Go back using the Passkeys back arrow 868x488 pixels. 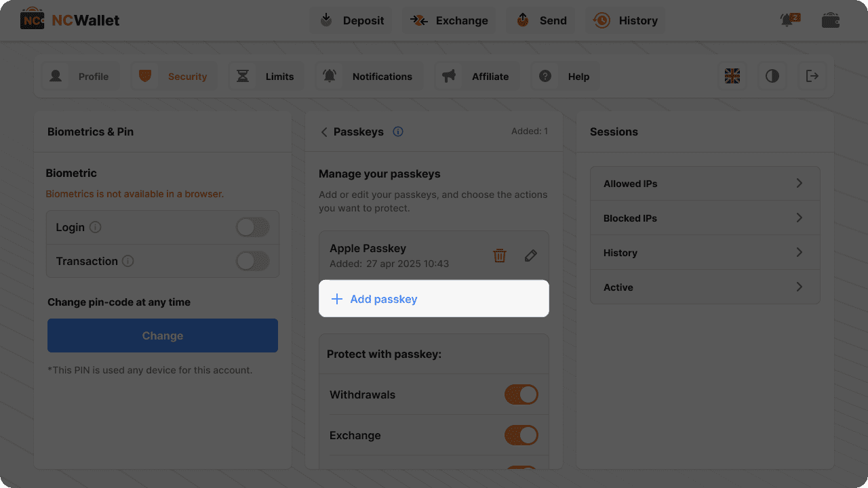tap(324, 131)
